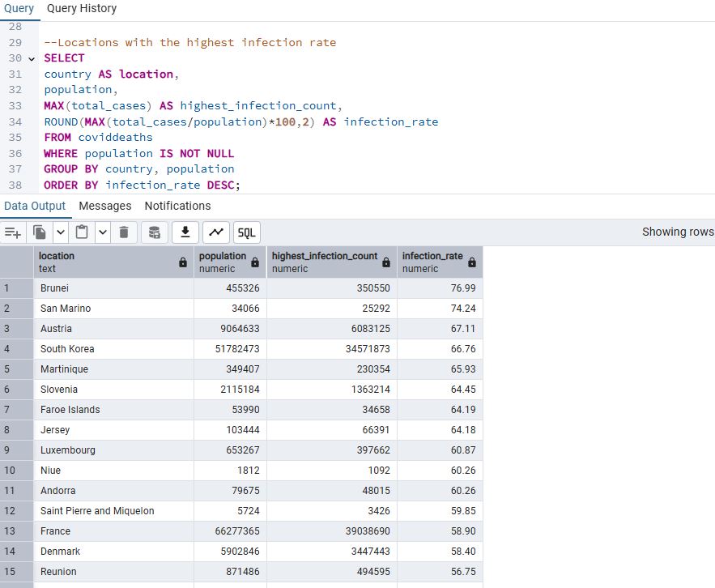Open the paste options dropdown arrow
This screenshot has height=588, width=715.
point(102,232)
